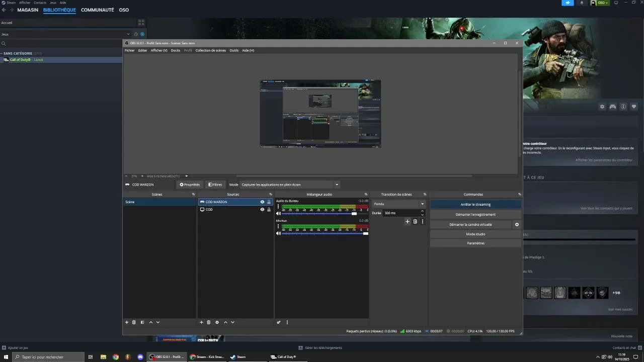644x362 pixels.
Task: Toggle the lock on the COD source
Action: pos(269,210)
